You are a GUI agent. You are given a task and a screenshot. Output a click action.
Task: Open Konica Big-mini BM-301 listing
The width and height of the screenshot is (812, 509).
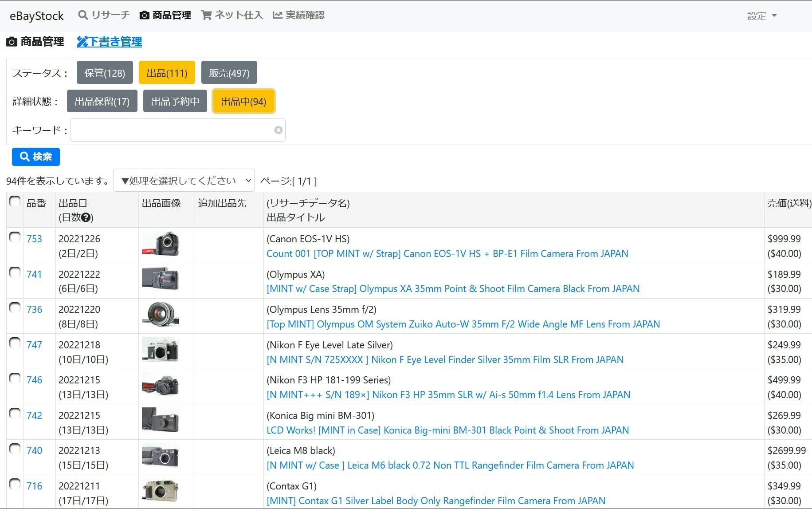click(447, 430)
